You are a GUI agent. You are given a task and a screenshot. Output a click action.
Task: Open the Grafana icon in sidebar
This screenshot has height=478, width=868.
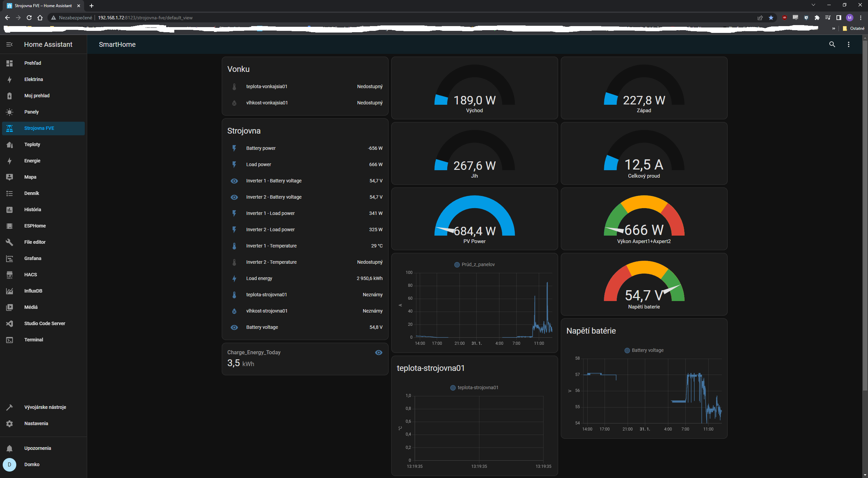[9, 258]
